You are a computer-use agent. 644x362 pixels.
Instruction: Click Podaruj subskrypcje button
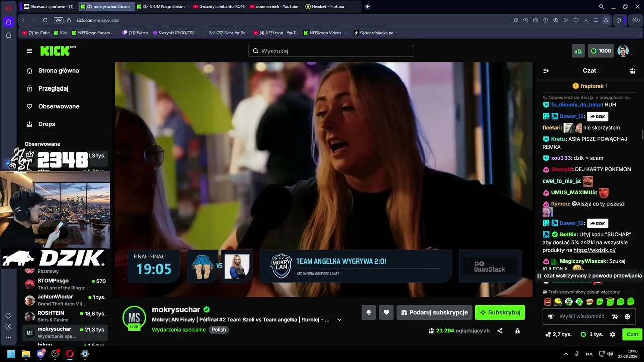pyautogui.click(x=435, y=312)
